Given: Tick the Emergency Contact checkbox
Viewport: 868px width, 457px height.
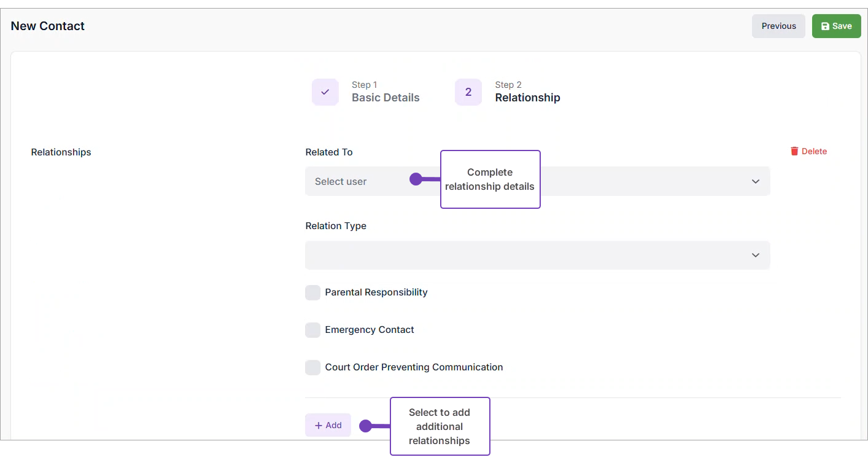Looking at the screenshot, I should 313,330.
